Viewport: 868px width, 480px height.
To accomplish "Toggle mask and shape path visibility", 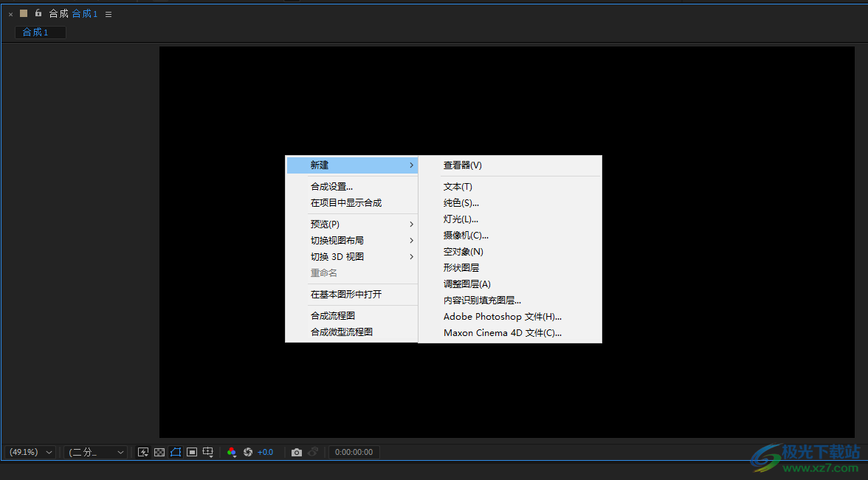I will click(176, 453).
